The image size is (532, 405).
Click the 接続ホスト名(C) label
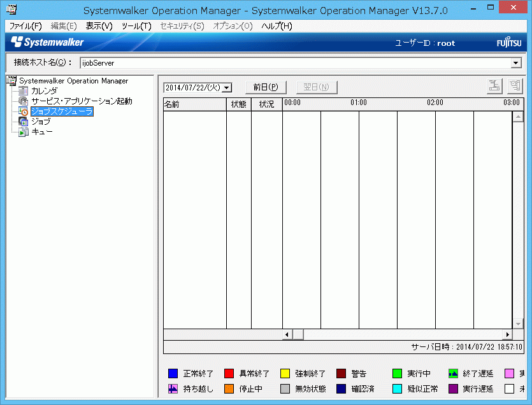pyautogui.click(x=43, y=62)
